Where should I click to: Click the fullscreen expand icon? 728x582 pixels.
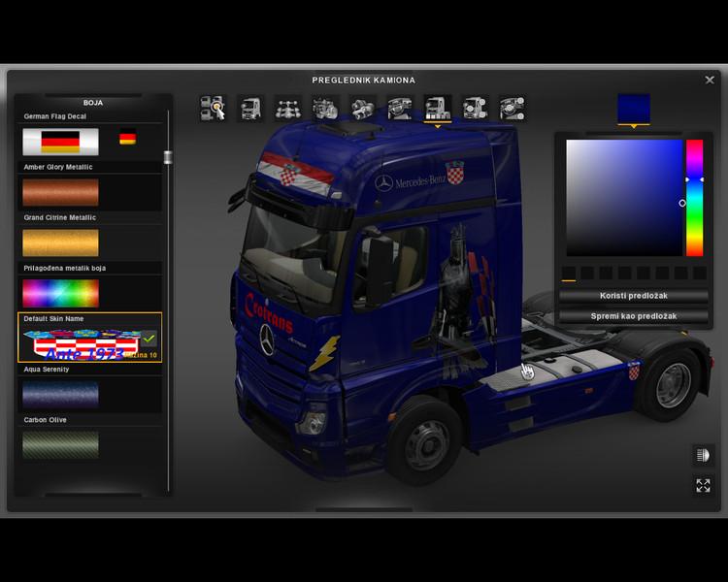point(703,485)
